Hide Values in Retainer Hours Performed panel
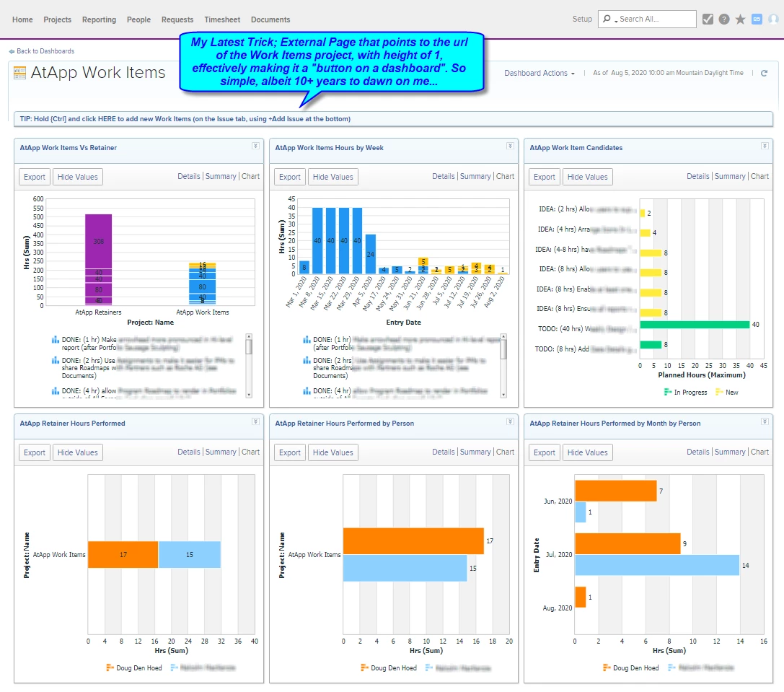 pyautogui.click(x=77, y=453)
